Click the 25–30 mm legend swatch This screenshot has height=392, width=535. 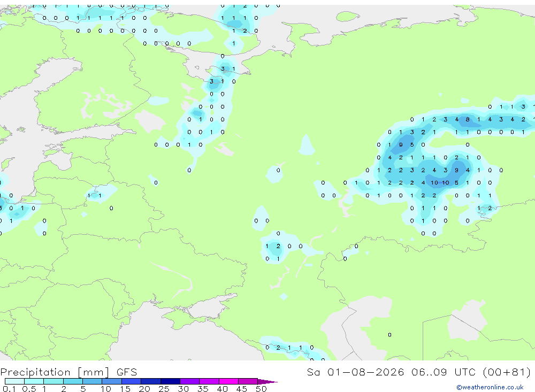170,381
